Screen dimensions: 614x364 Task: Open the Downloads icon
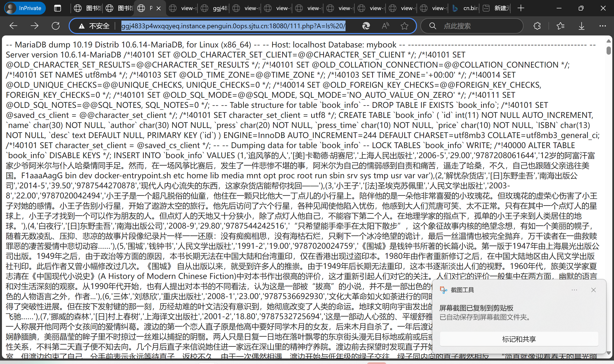[x=581, y=26]
